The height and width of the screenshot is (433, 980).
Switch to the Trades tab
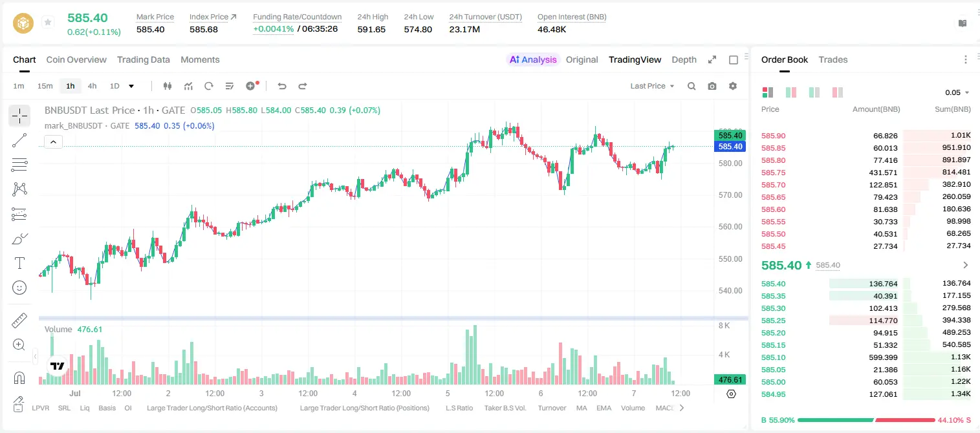click(x=833, y=59)
